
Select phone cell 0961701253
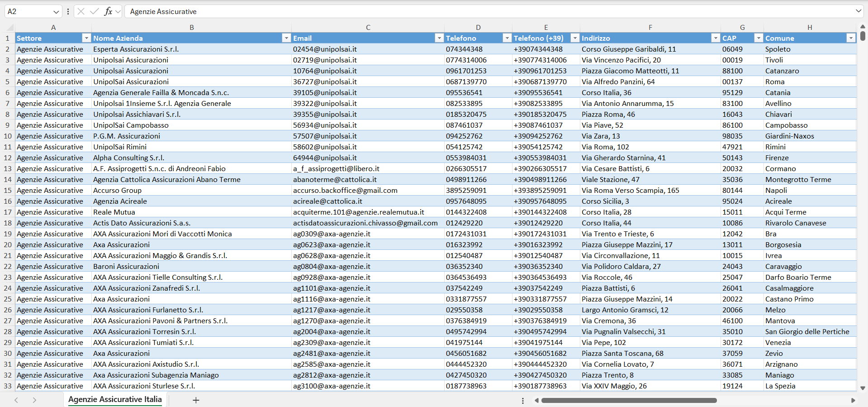click(x=478, y=71)
